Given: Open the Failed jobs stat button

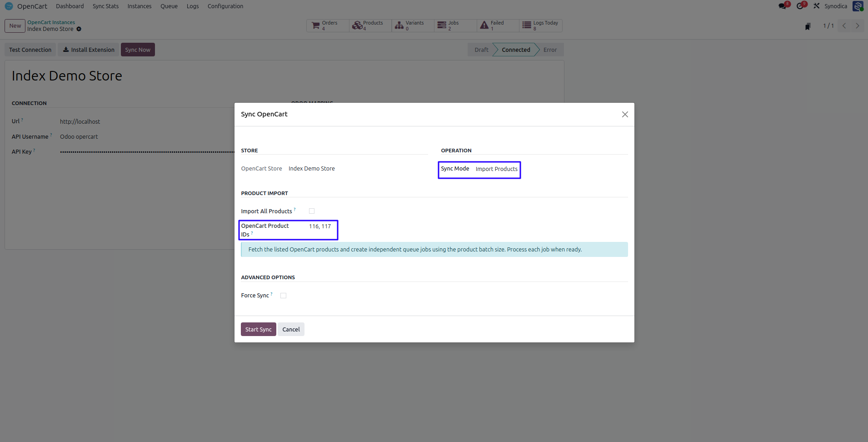Looking at the screenshot, I should [x=498, y=25].
